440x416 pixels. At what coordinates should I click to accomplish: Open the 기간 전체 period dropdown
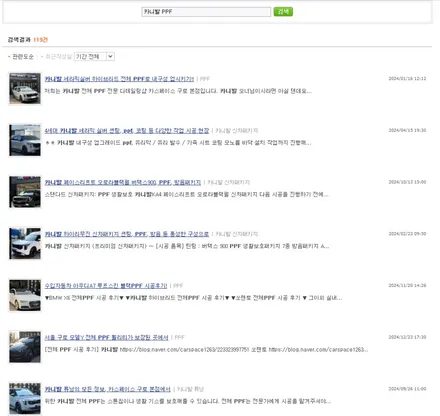pyautogui.click(x=94, y=57)
